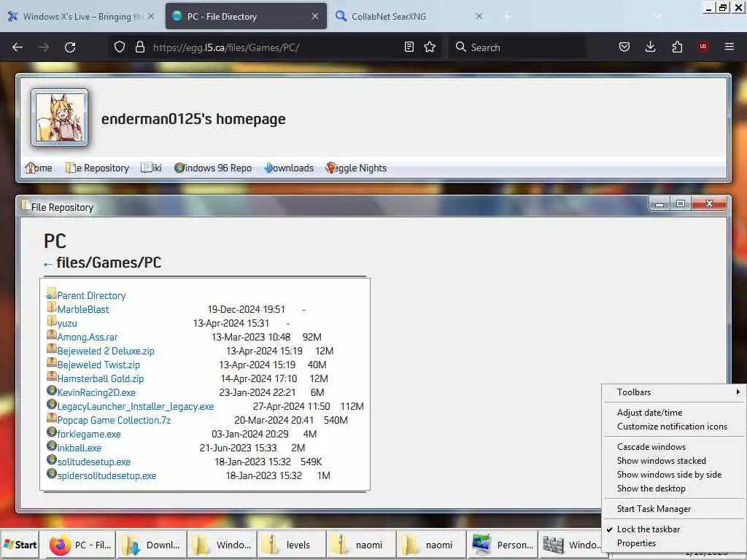Screen dimensions: 747x560
Task: Open a new tab with the plus button
Action: coord(506,16)
